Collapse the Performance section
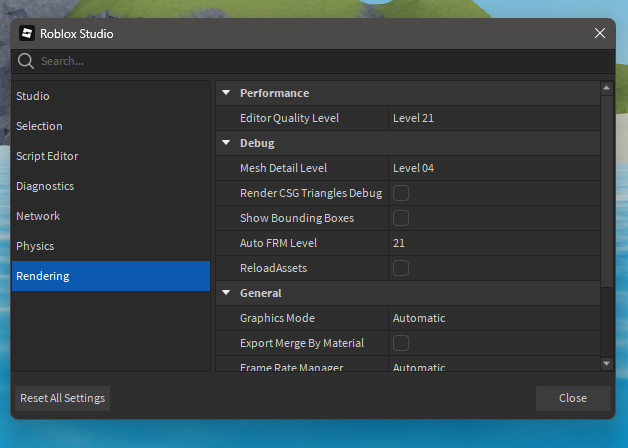The image size is (628, 448). (x=226, y=93)
